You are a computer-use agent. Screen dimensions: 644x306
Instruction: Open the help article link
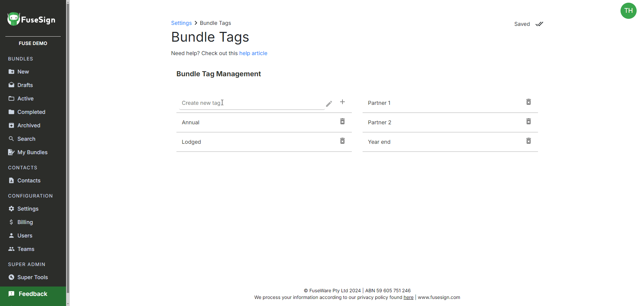[253, 53]
